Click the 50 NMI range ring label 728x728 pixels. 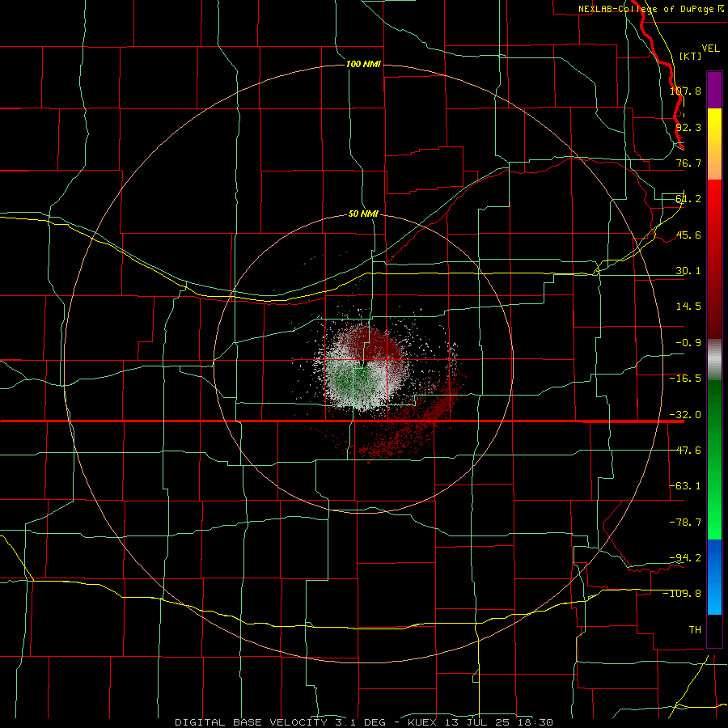pyautogui.click(x=363, y=214)
